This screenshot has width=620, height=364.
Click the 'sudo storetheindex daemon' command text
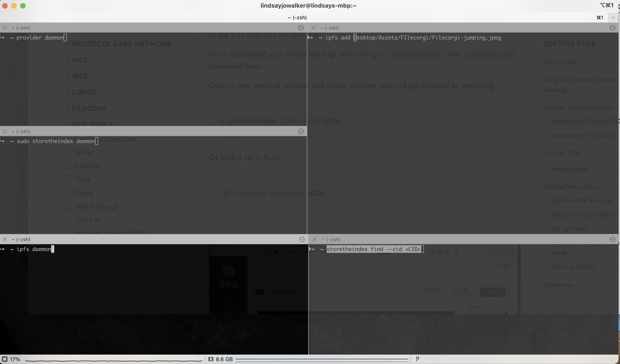56,141
